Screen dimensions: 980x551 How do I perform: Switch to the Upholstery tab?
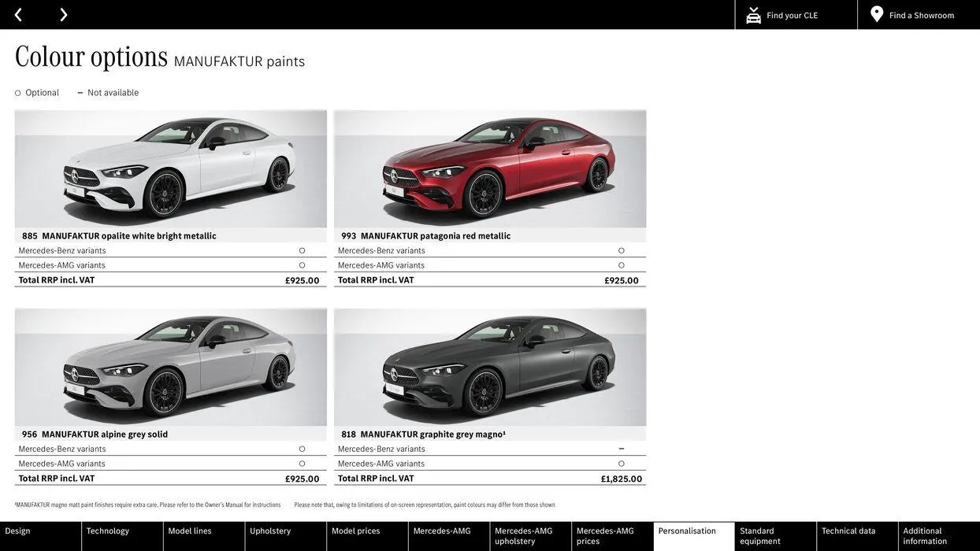270,531
